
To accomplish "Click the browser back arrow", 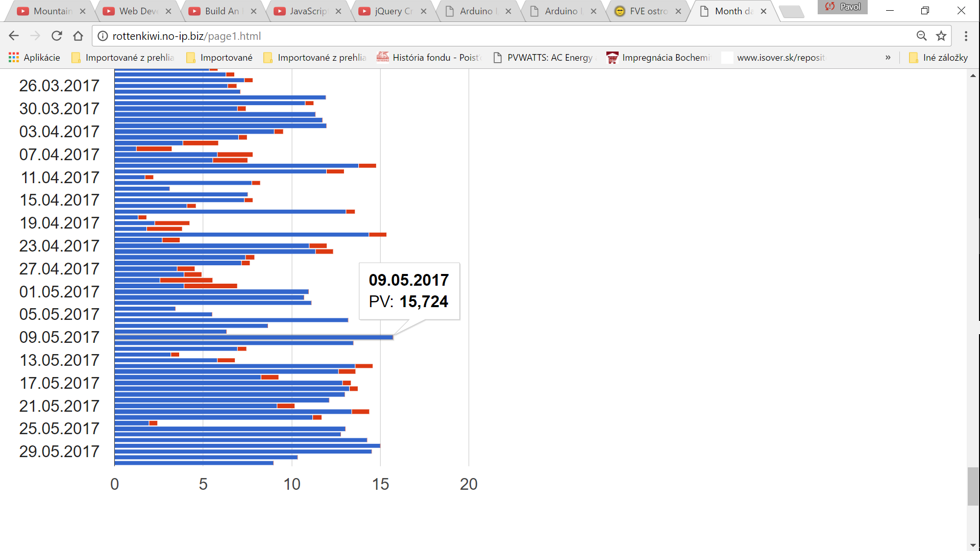I will pos(14,36).
